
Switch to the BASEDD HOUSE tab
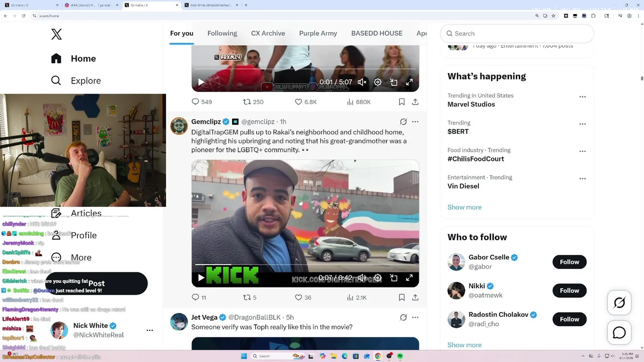(377, 33)
